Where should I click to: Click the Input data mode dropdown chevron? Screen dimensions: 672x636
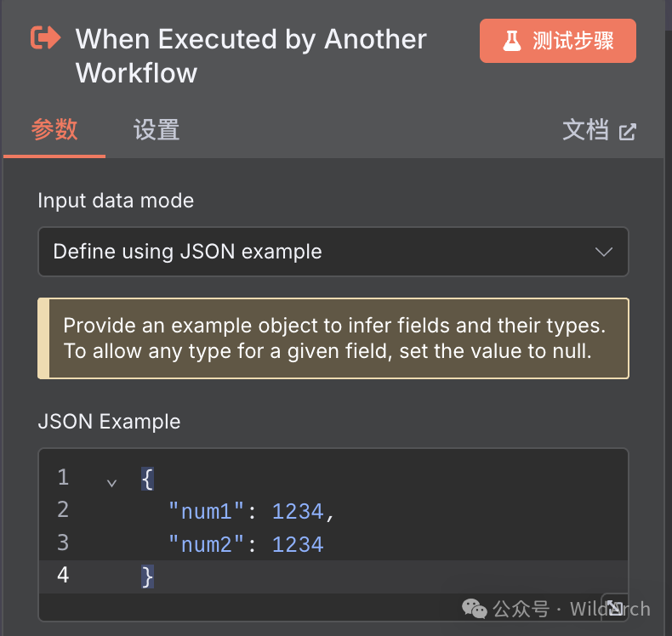click(604, 252)
